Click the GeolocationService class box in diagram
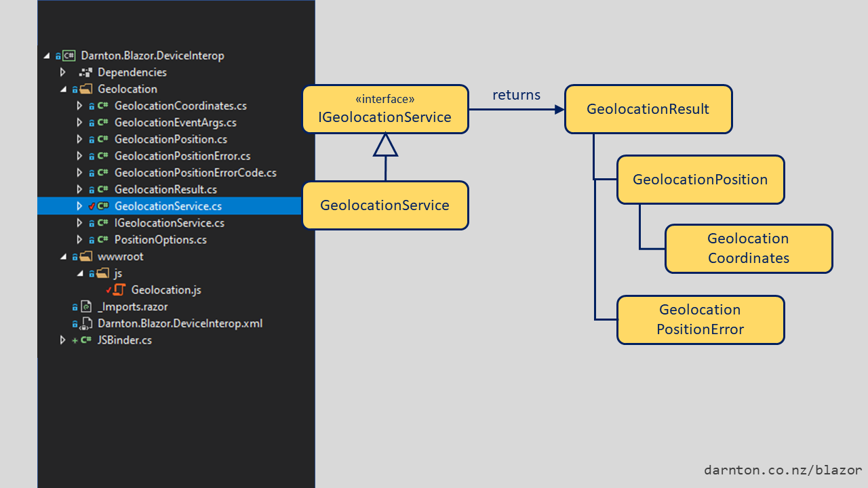Image resolution: width=868 pixels, height=488 pixels. (385, 205)
